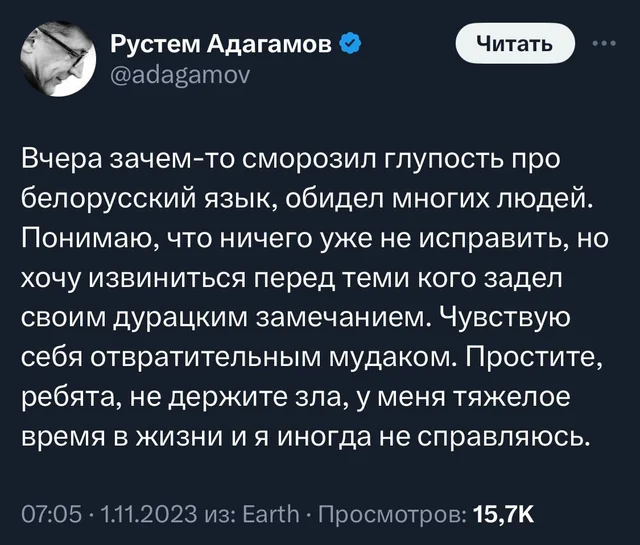Click the blue verified checkmark badge
Viewport: 640px width, 545px height.
pyautogui.click(x=349, y=43)
